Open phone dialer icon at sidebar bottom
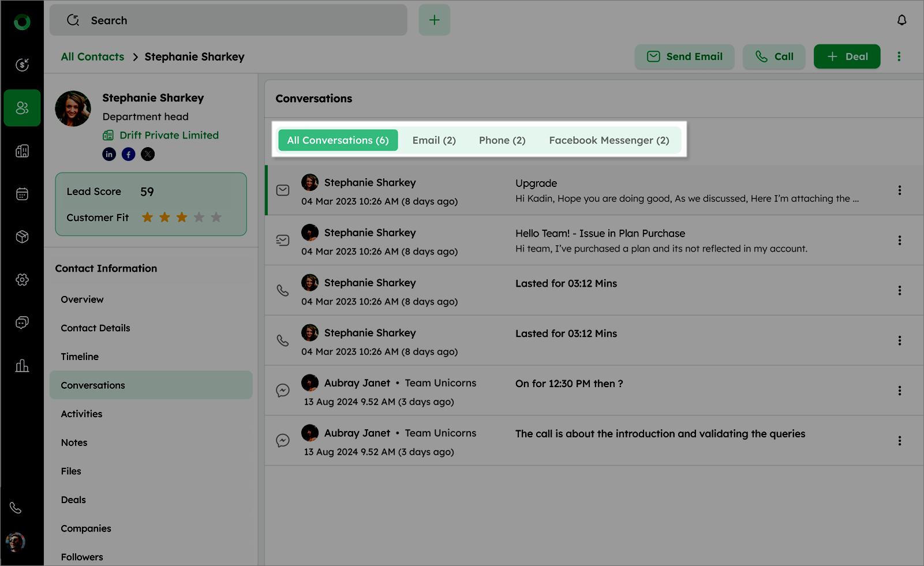The width and height of the screenshot is (924, 566). click(16, 508)
